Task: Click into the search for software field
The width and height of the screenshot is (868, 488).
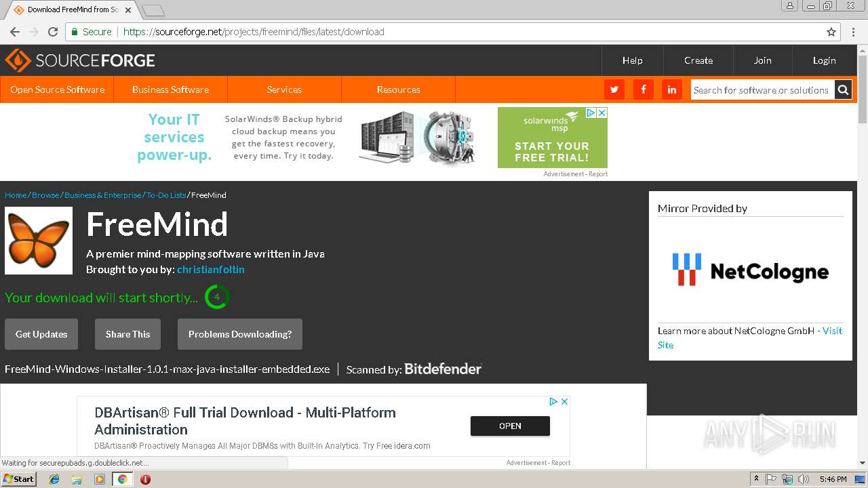Action: point(762,89)
